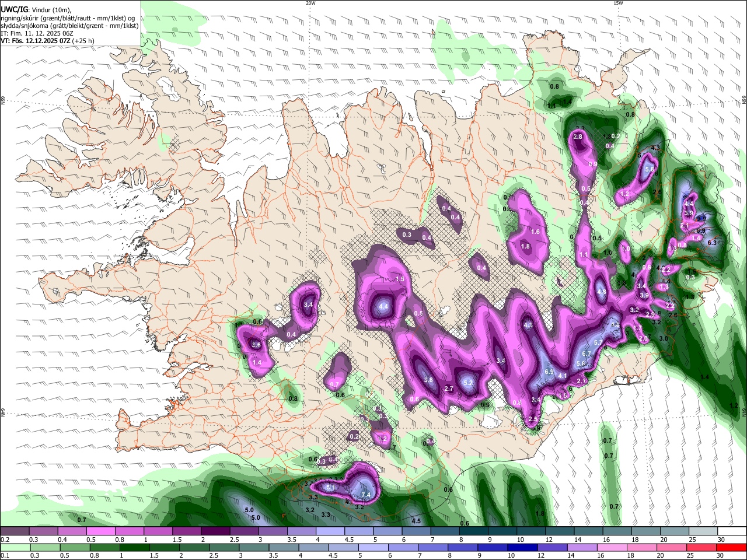The width and height of the screenshot is (747, 560).
Task: Click the 6.3 value on the east coast
Action: coord(711,243)
